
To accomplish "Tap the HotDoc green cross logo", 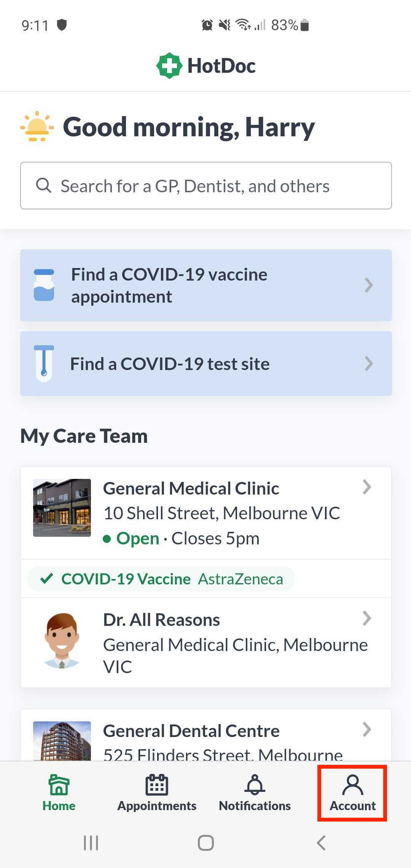I will (x=169, y=65).
